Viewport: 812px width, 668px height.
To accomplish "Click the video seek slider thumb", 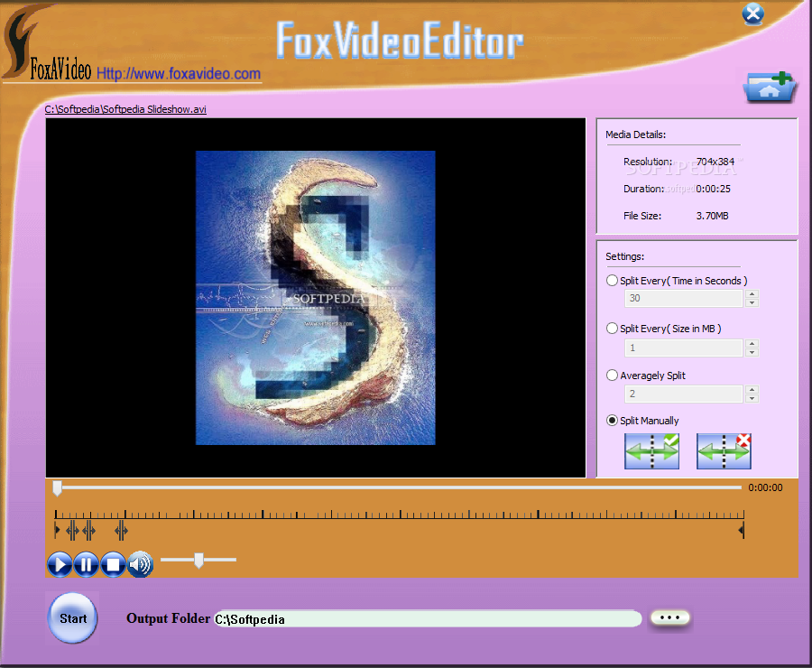I will coord(58,487).
